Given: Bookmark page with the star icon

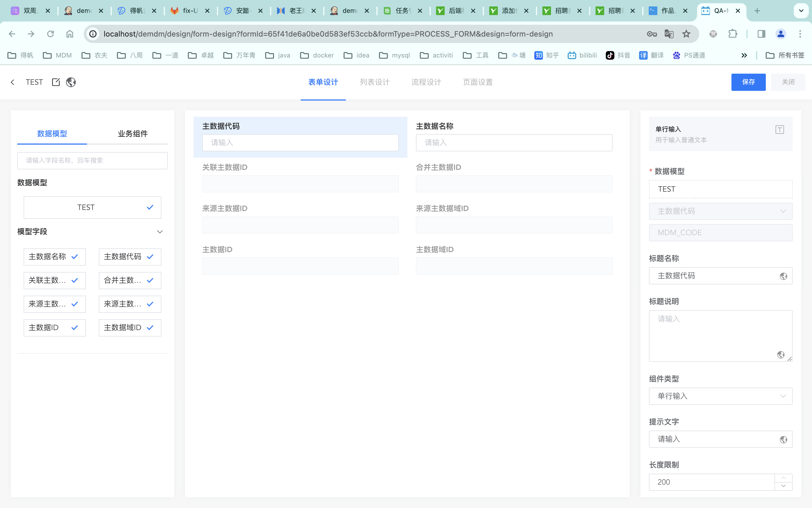Looking at the screenshot, I should pyautogui.click(x=686, y=34).
